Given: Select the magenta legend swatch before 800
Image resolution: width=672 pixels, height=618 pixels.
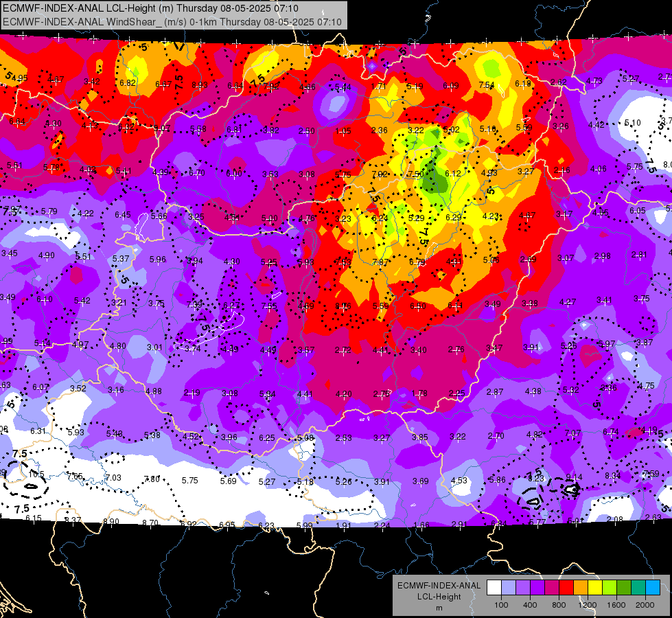Looking at the screenshot, I should [552, 588].
